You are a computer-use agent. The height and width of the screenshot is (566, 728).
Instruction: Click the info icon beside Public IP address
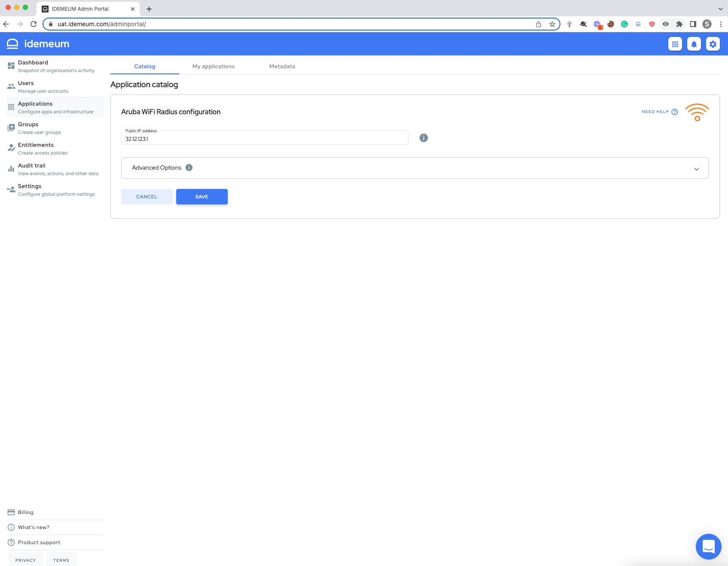424,138
